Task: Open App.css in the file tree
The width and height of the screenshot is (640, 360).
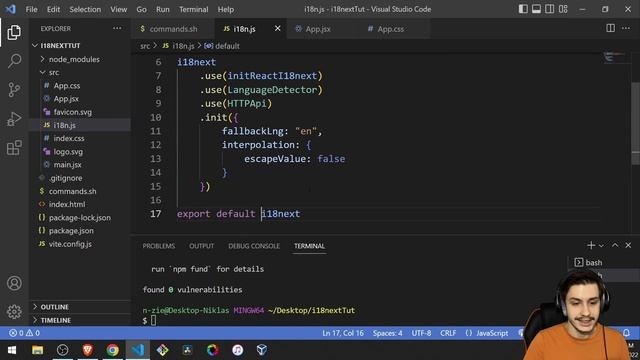Action: point(67,86)
